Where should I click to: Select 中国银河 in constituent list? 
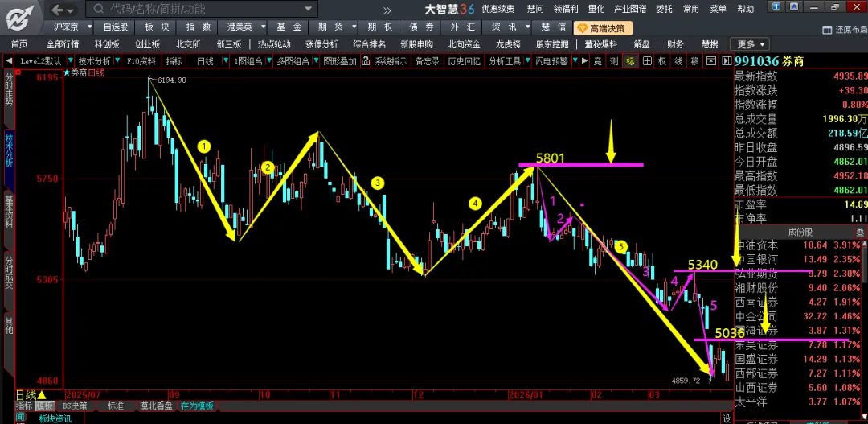coord(756,259)
